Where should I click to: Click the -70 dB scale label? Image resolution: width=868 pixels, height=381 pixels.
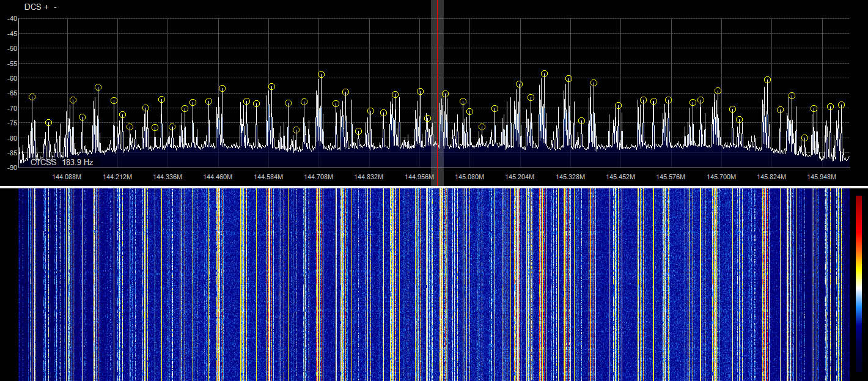click(12, 108)
